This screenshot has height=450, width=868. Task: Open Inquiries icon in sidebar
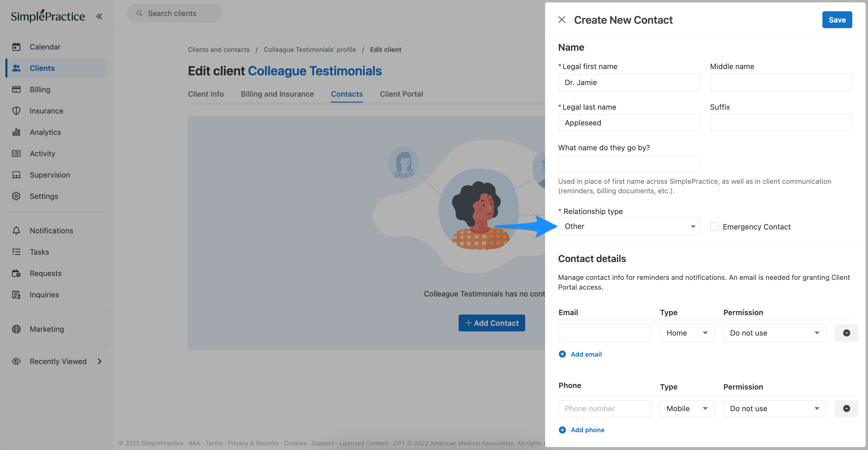(16, 295)
